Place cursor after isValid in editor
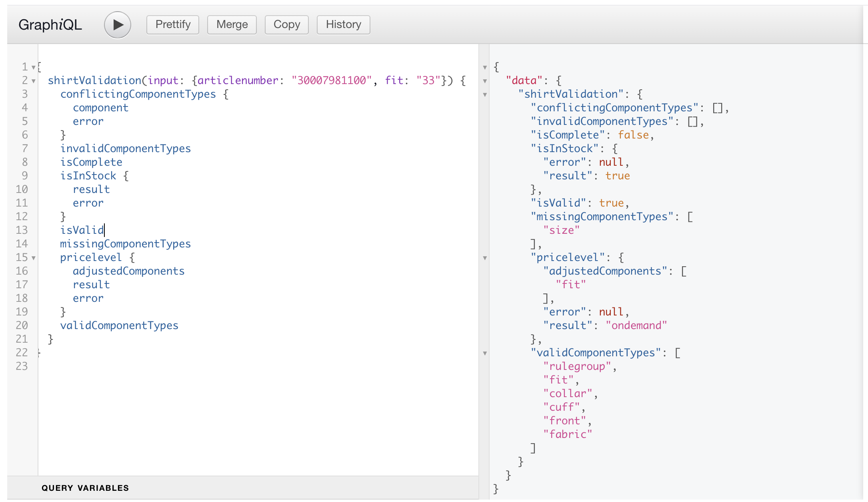868x502 pixels. (x=104, y=230)
